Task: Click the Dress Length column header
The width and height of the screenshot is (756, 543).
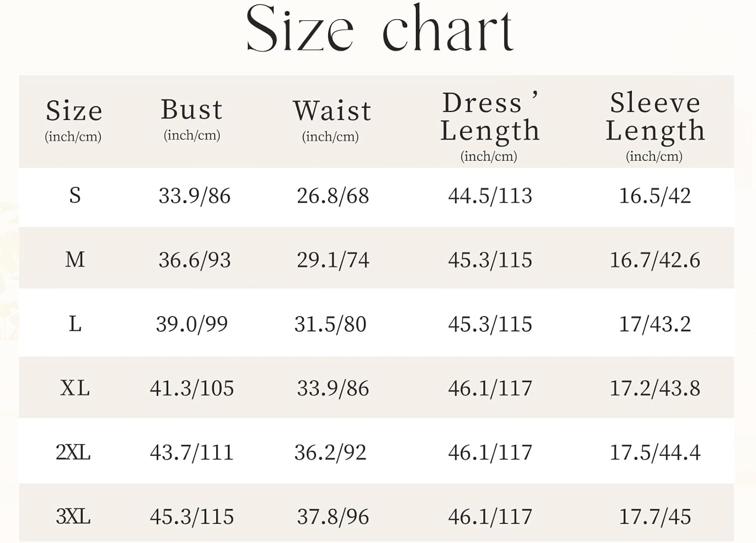Action: [x=489, y=117]
